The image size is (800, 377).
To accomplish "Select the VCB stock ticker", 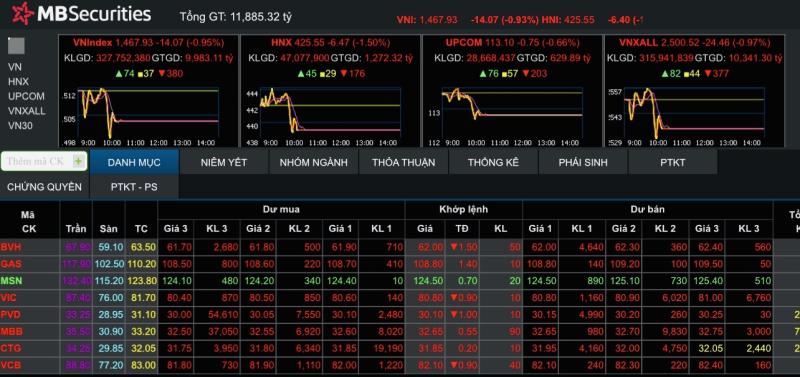I will (11, 365).
